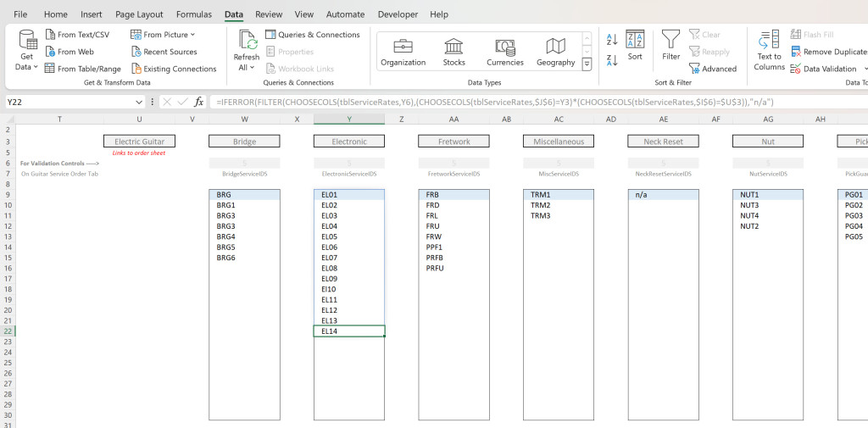
Task: Open Insert Function fx dialog
Action: (x=198, y=103)
